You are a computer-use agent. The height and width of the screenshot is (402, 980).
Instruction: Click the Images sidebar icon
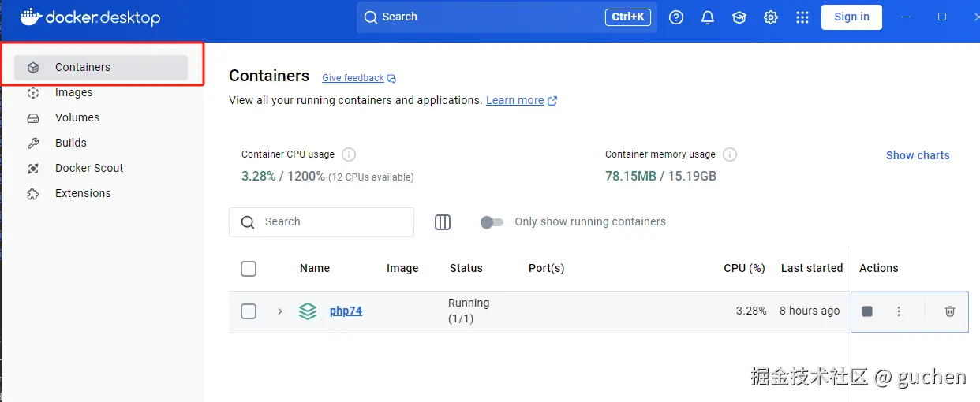[x=33, y=93]
